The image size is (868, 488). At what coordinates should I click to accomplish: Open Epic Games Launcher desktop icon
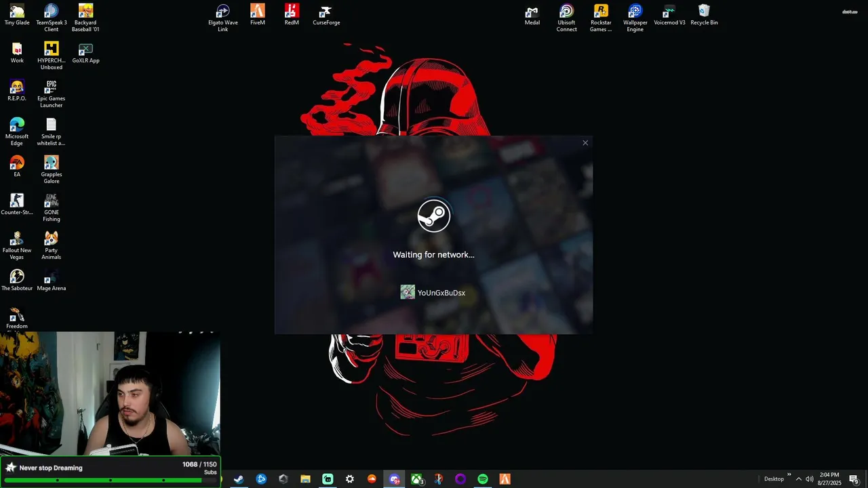(x=52, y=94)
